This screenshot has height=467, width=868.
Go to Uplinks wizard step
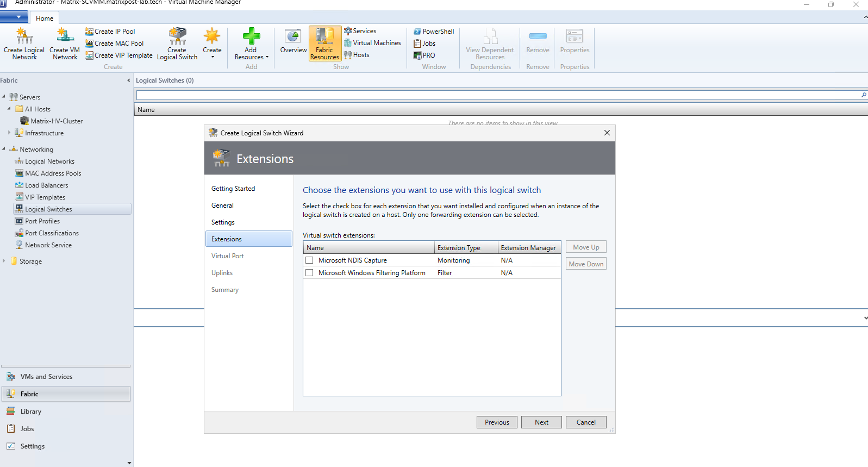pyautogui.click(x=222, y=273)
